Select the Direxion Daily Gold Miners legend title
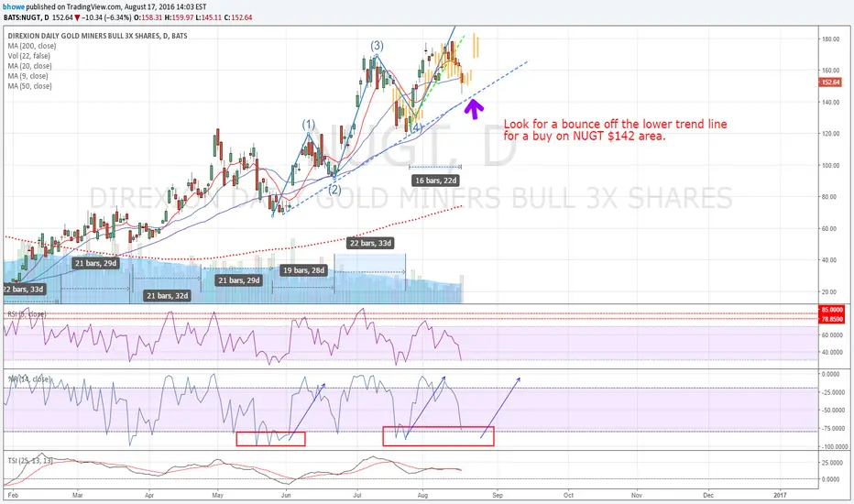Viewport: 854px width, 504px height. 97,36
